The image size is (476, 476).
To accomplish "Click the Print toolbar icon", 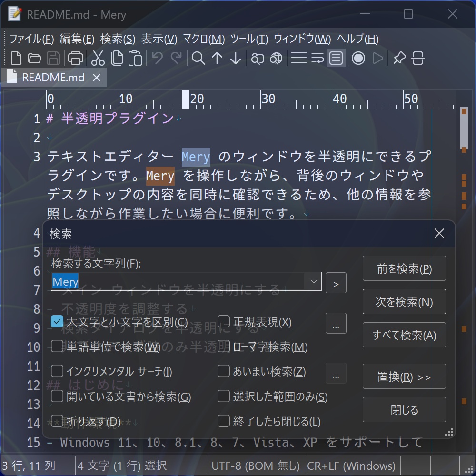I will (x=75, y=58).
